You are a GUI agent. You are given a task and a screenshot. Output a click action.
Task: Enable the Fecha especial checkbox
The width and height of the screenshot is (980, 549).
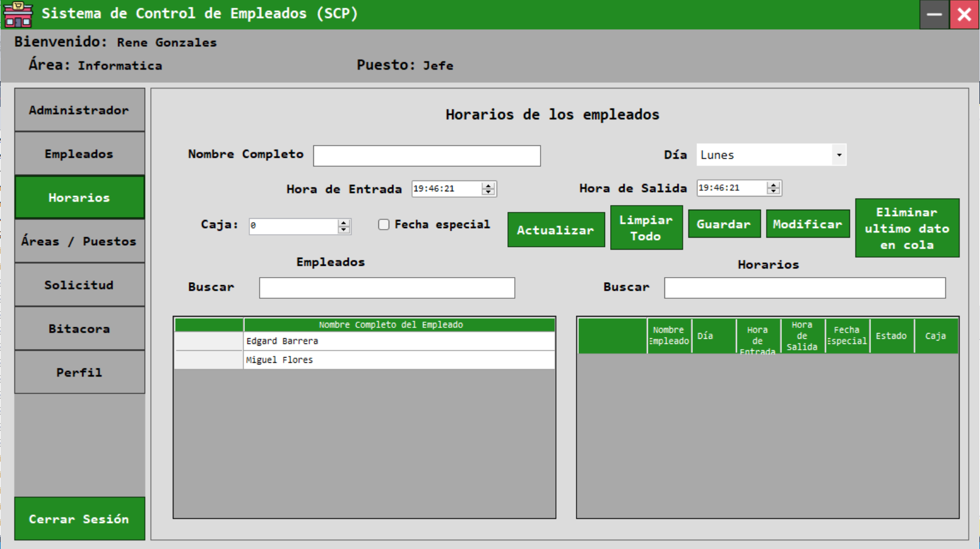pos(384,225)
